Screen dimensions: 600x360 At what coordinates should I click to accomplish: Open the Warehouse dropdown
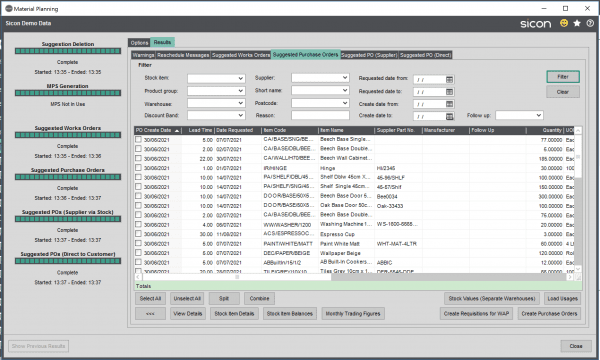tap(240, 103)
